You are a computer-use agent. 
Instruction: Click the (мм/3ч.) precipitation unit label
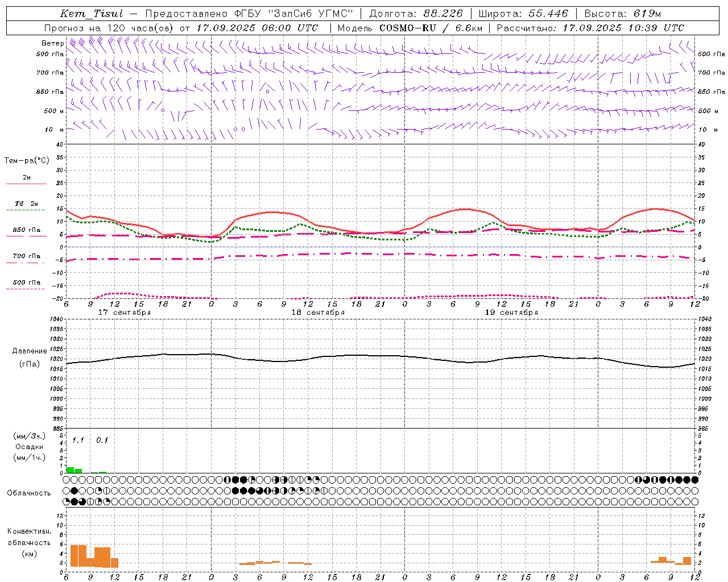30,436
